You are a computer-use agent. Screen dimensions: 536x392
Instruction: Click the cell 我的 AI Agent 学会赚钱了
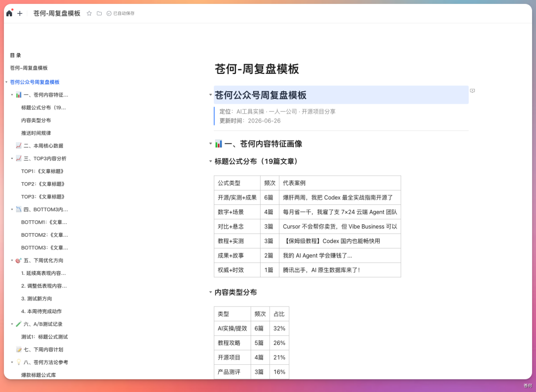tap(340, 255)
